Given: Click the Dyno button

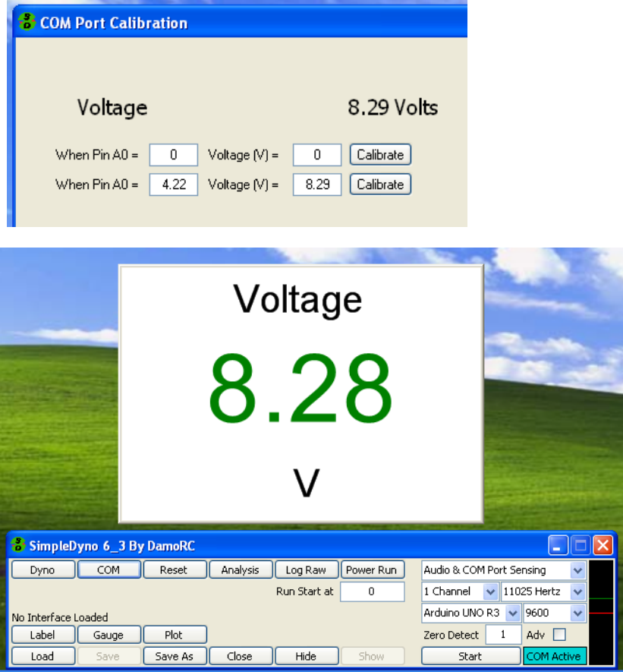Looking at the screenshot, I should (x=42, y=569).
